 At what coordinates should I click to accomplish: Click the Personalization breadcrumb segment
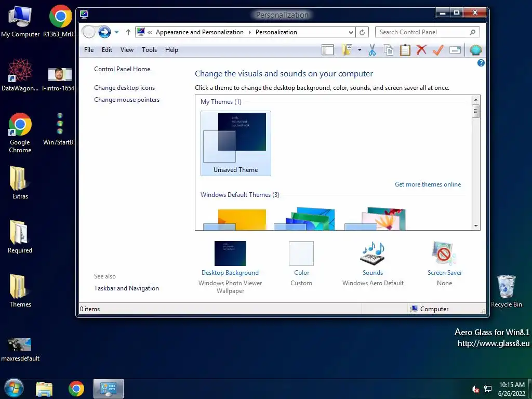click(276, 32)
